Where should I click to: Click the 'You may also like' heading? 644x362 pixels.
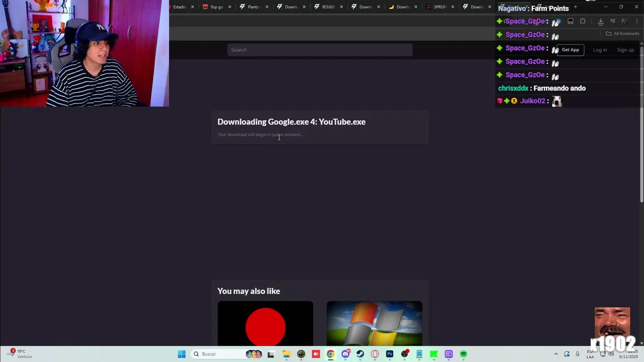tap(249, 291)
